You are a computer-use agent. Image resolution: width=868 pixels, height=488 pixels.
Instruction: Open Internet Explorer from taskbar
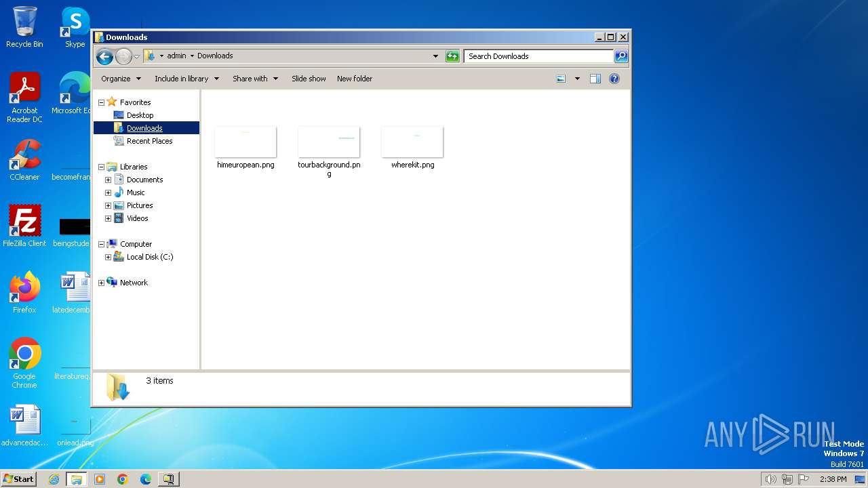tap(54, 479)
